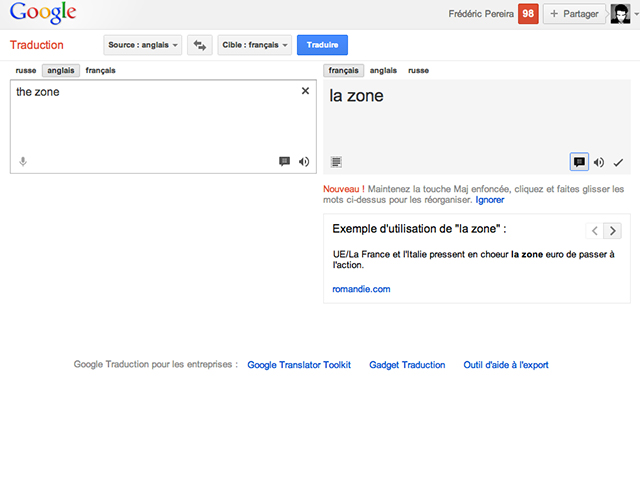
Task: Click the + Partager button
Action: pyautogui.click(x=574, y=14)
